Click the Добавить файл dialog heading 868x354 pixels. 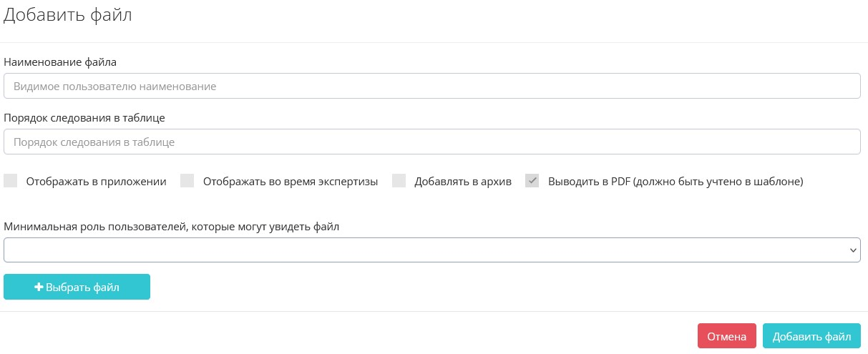tap(68, 15)
